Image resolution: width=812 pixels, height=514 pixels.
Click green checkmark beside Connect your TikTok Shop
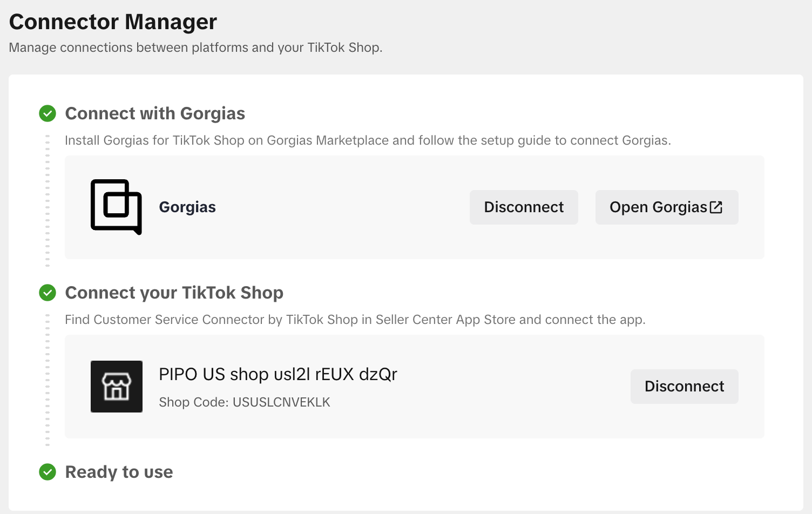point(48,293)
